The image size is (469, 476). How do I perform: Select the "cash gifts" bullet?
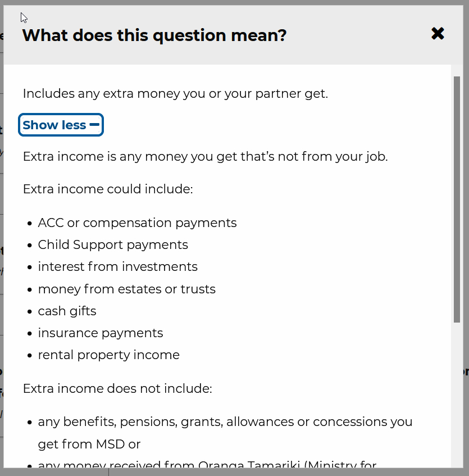[67, 311]
